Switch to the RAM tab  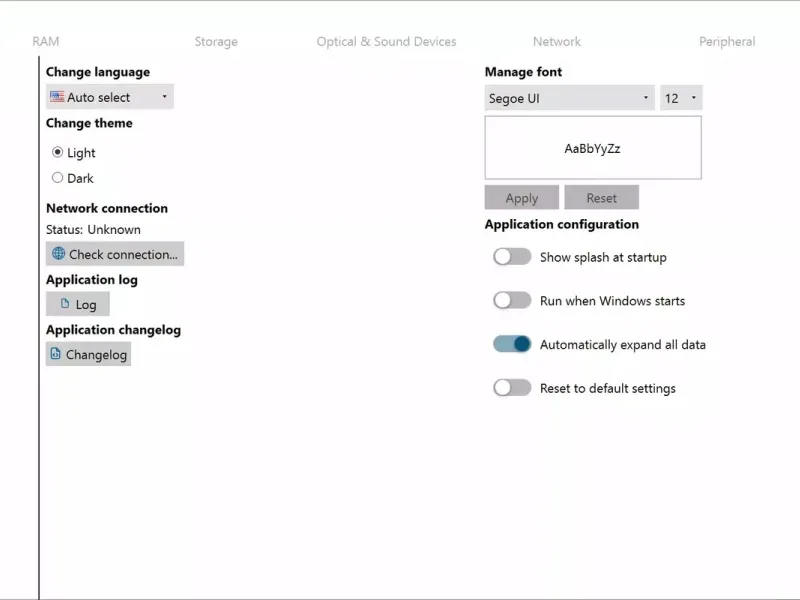pyautogui.click(x=46, y=42)
